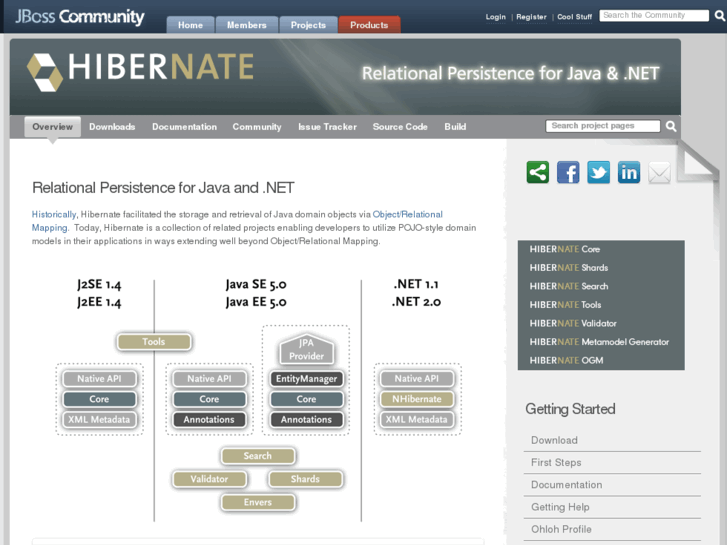Viewport: 727px width, 545px height.
Task: Click the Cool Stuff link
Action: 574,17
